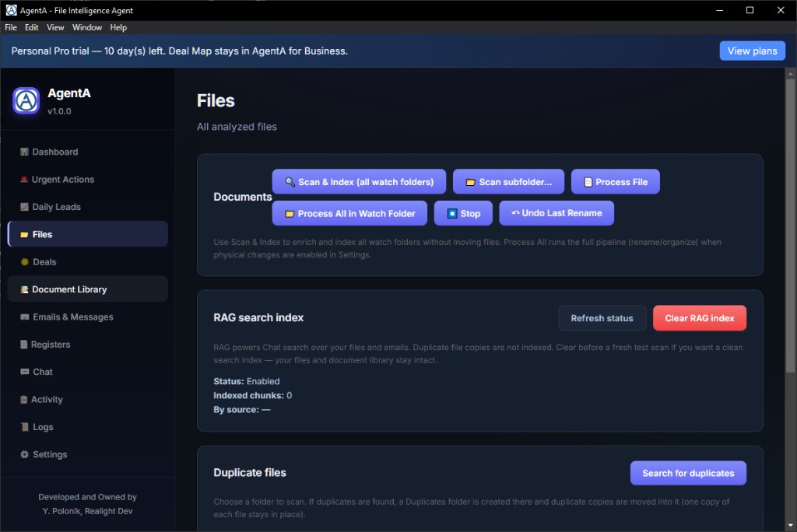Click the Settings gear icon
The height and width of the screenshot is (532, 797).
[x=24, y=454]
